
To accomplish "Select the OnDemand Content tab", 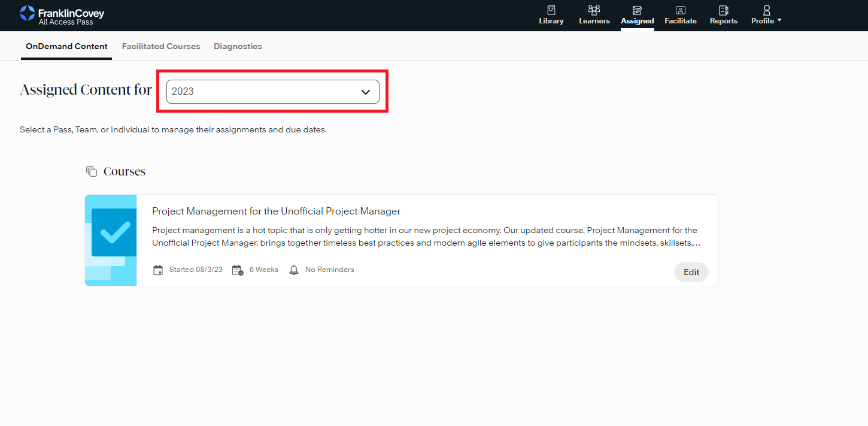I will click(x=66, y=46).
